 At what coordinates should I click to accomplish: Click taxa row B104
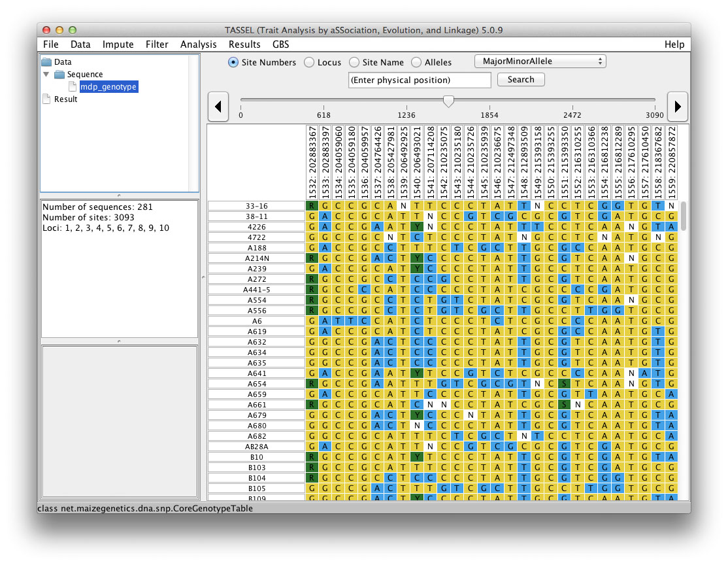click(x=256, y=477)
